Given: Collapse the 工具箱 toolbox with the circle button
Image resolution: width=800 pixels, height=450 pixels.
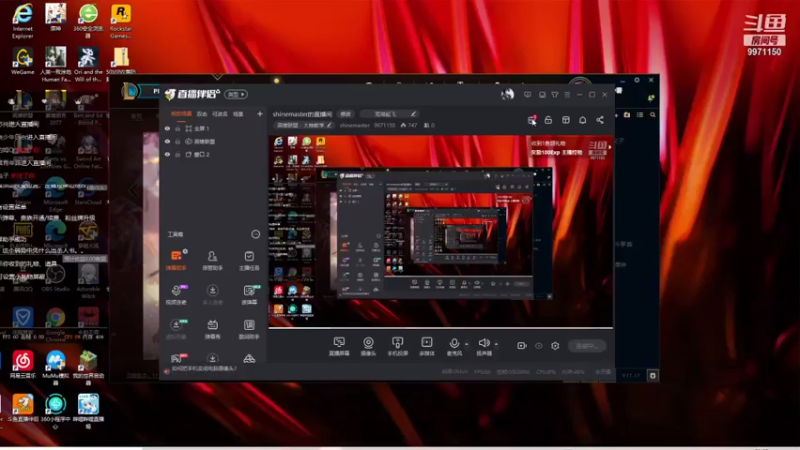Looking at the screenshot, I should pyautogui.click(x=256, y=234).
